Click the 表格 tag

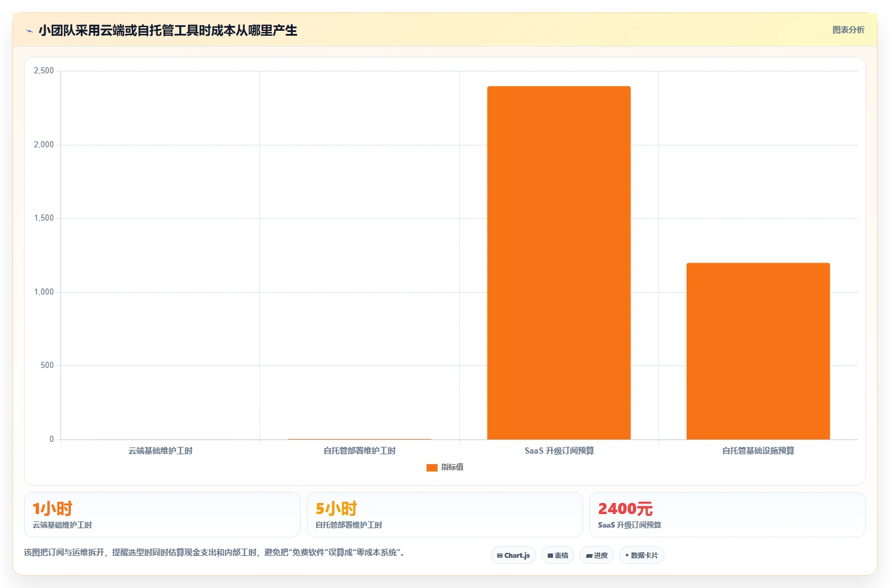click(x=558, y=555)
